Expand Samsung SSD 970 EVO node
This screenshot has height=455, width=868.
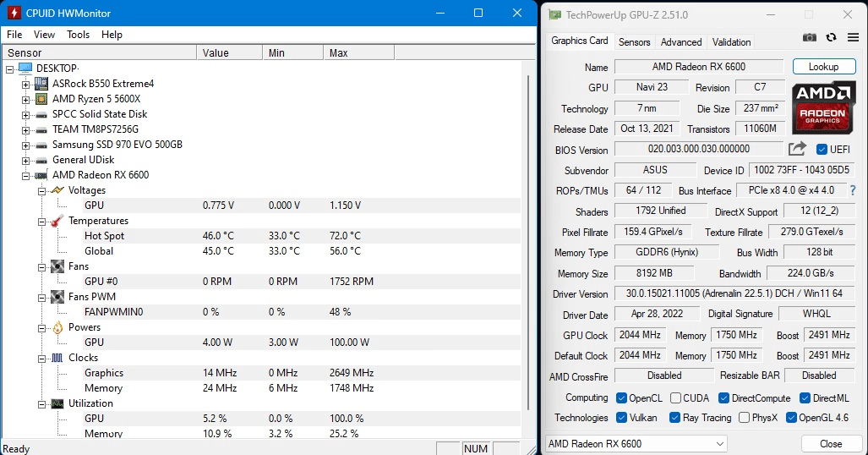(x=25, y=145)
